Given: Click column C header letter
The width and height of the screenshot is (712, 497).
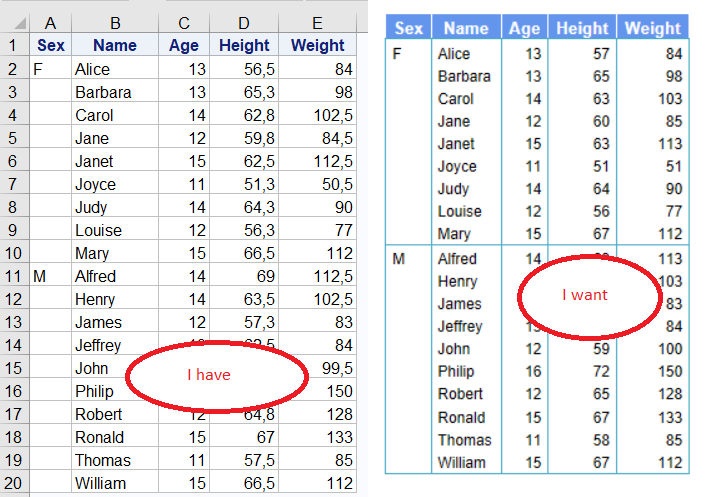Looking at the screenshot, I should (183, 23).
